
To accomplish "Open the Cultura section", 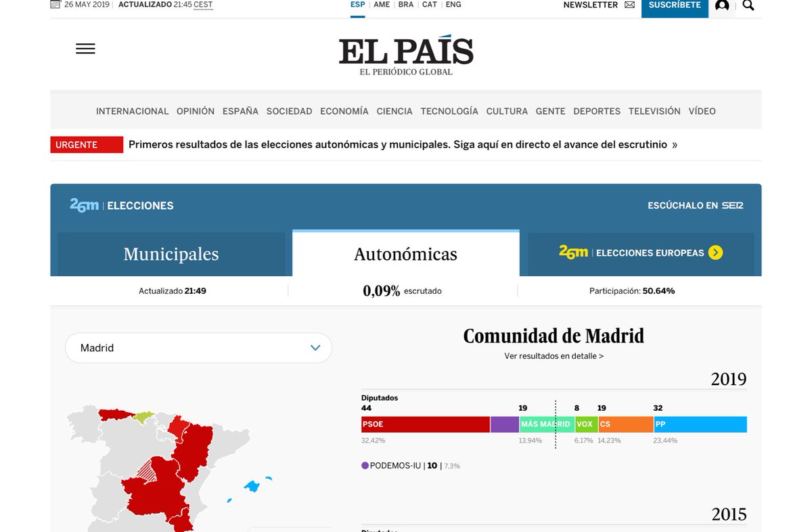I will tap(507, 111).
